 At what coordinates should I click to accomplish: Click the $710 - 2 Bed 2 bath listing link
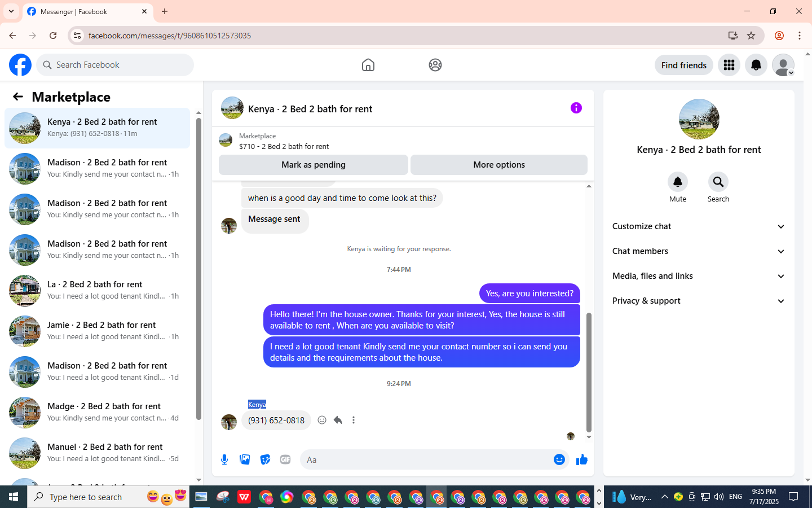(x=284, y=146)
